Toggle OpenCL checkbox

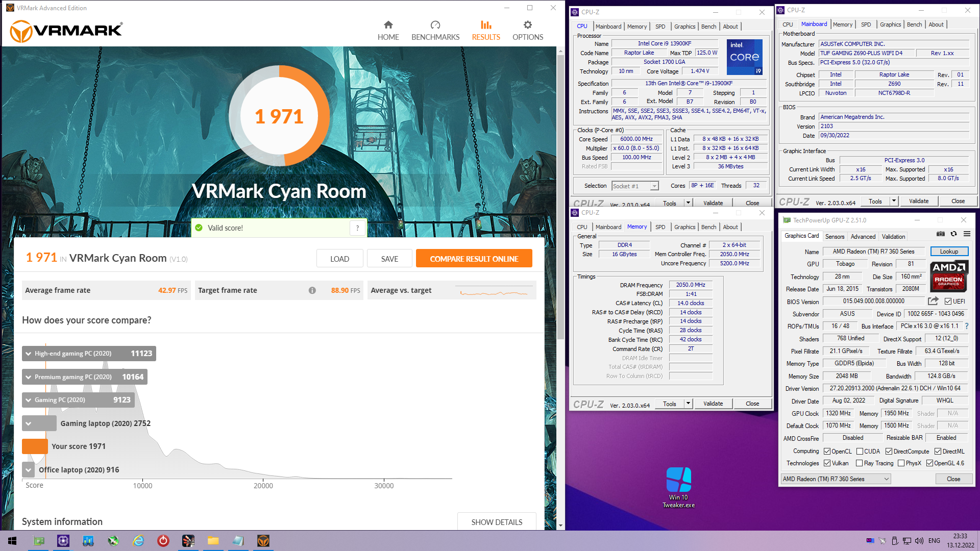tap(827, 452)
